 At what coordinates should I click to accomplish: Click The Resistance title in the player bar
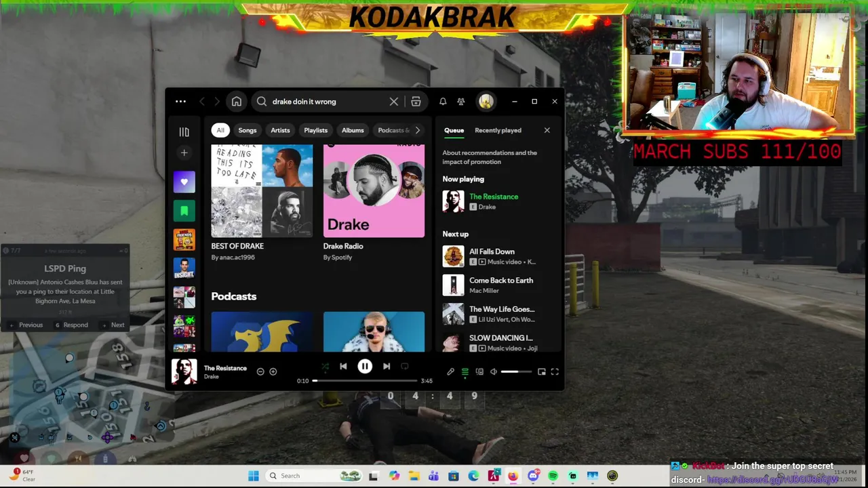225,368
